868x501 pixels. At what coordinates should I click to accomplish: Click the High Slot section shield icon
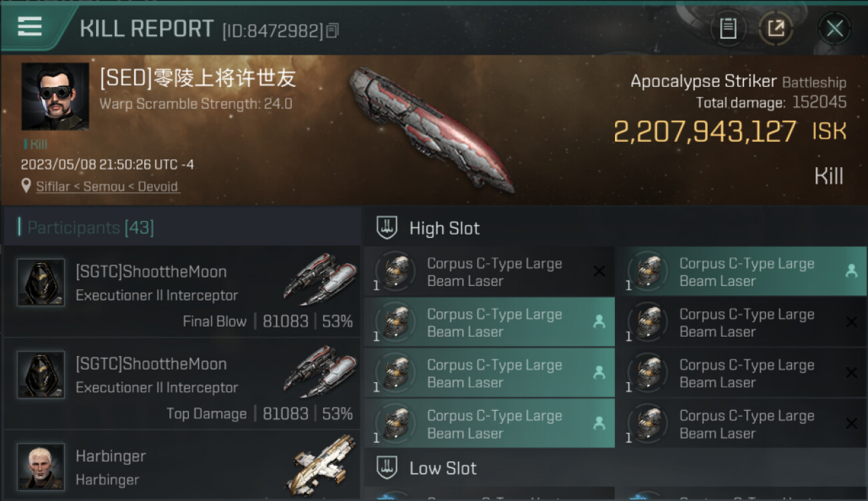(387, 228)
